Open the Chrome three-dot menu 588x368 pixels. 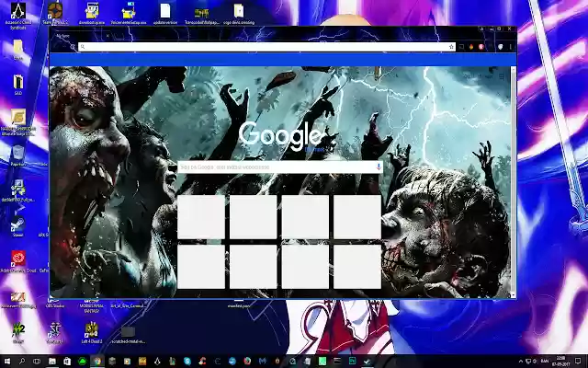511,47
